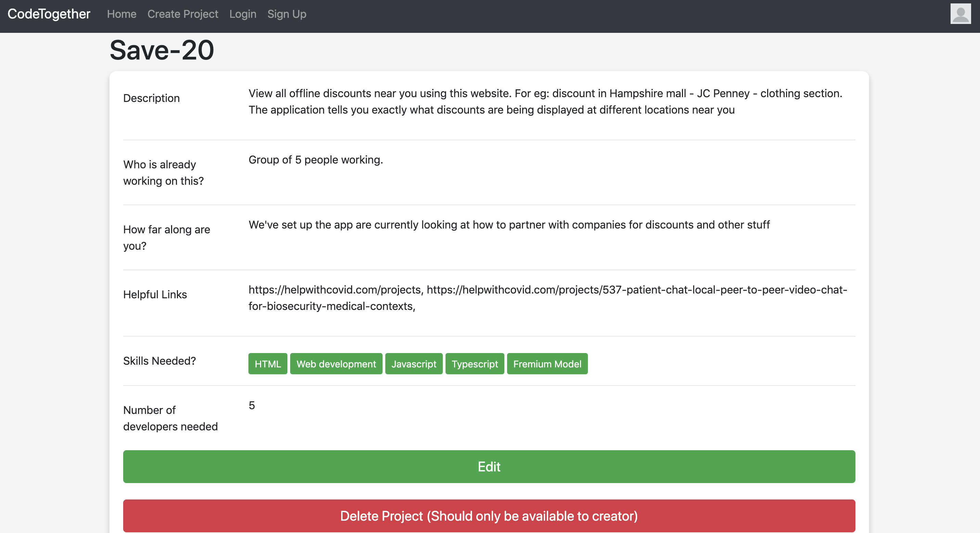Screen dimensions: 980x533
Task: Go to the Login page
Action: click(x=243, y=14)
